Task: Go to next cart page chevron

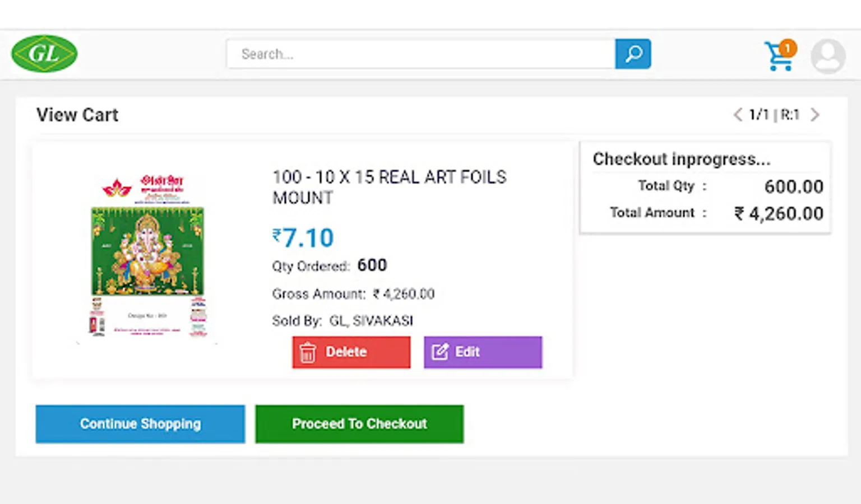Action: (815, 115)
